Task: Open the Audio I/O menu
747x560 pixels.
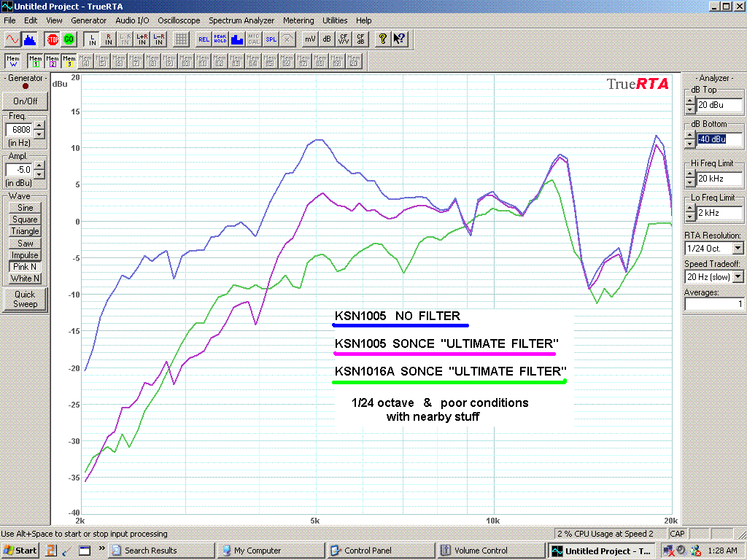Action: tap(132, 20)
